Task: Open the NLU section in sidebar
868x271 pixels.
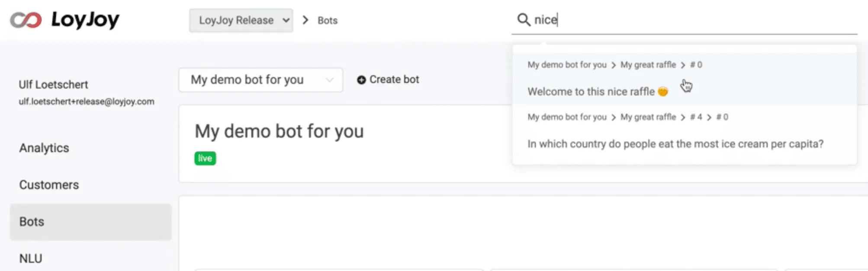Action: tap(31, 258)
